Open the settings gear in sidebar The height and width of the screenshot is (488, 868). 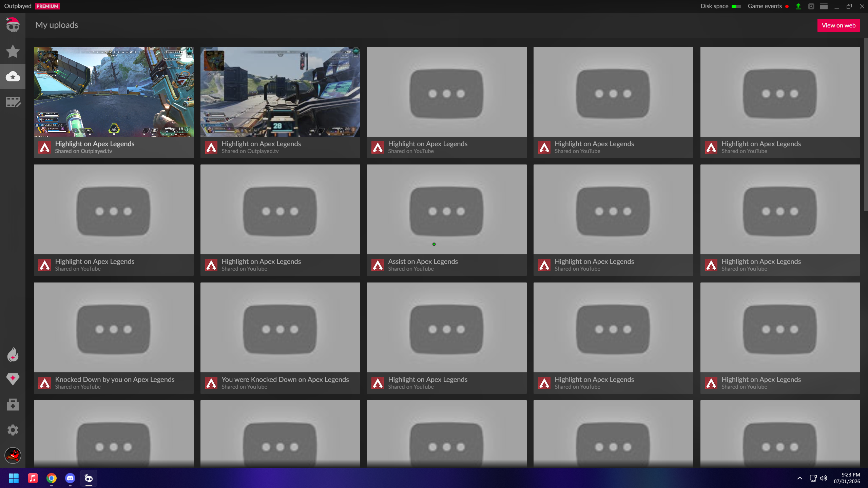point(13,430)
